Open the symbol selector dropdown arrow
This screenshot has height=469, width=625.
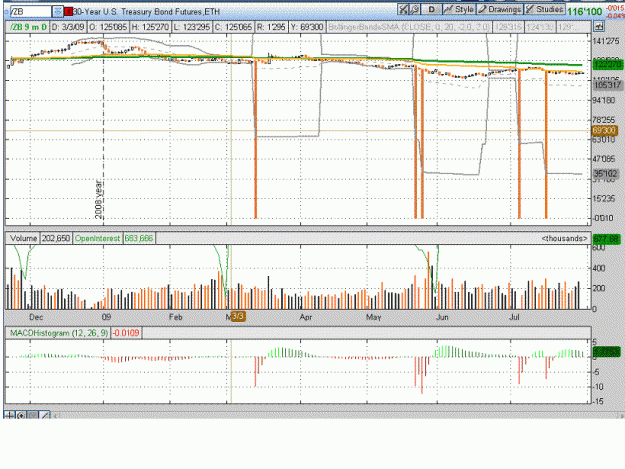(58, 12)
